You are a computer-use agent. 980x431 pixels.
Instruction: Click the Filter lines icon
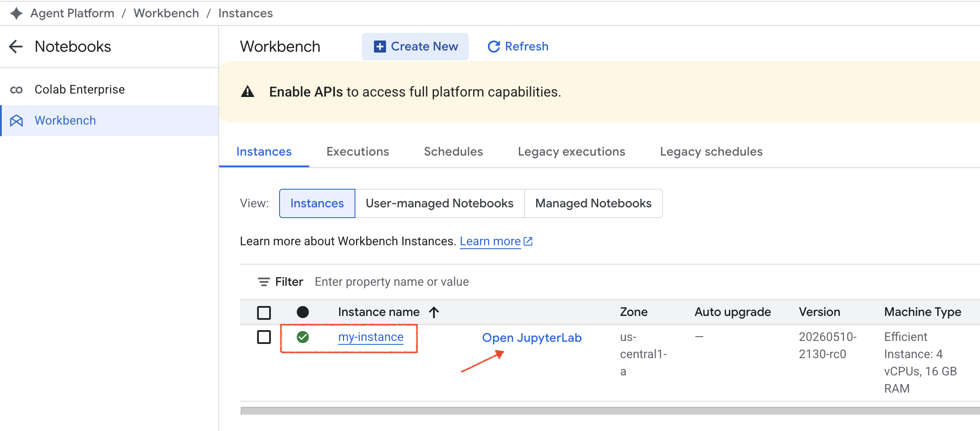coord(264,282)
